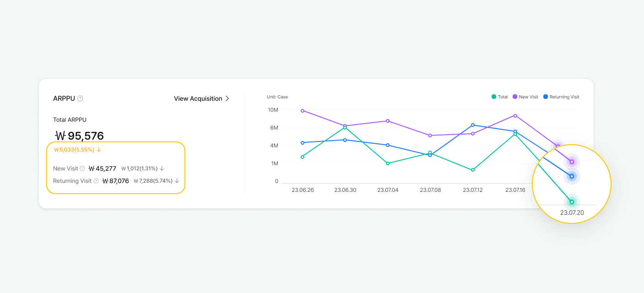Click the blue Returning Visit legend swatch
The width and height of the screenshot is (644, 293).
click(x=545, y=97)
